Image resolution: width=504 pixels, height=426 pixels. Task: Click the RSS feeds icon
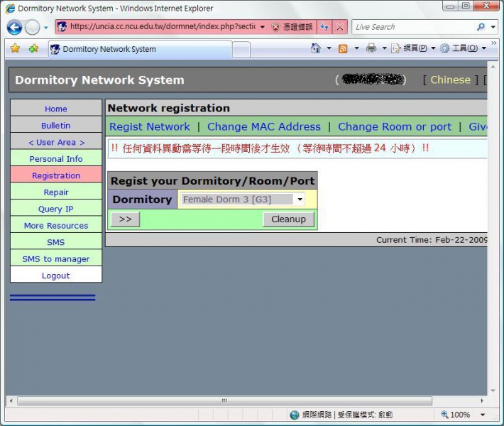(343, 48)
